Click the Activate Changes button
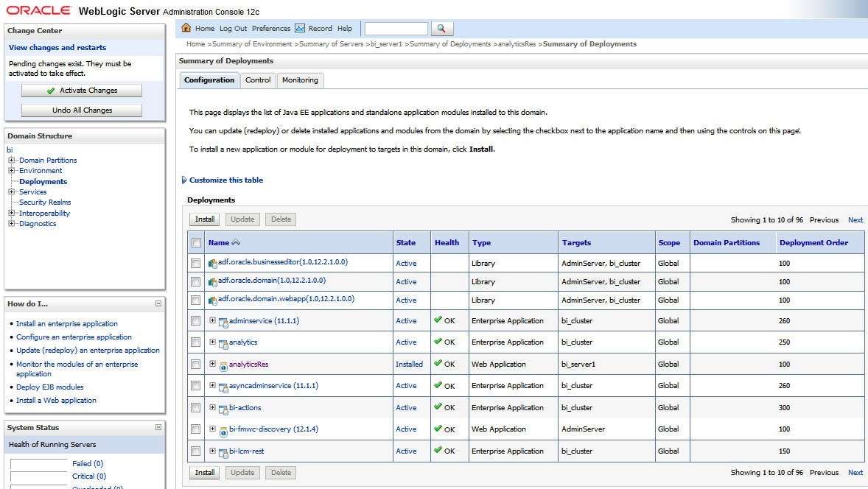The image size is (868, 489). pos(81,91)
